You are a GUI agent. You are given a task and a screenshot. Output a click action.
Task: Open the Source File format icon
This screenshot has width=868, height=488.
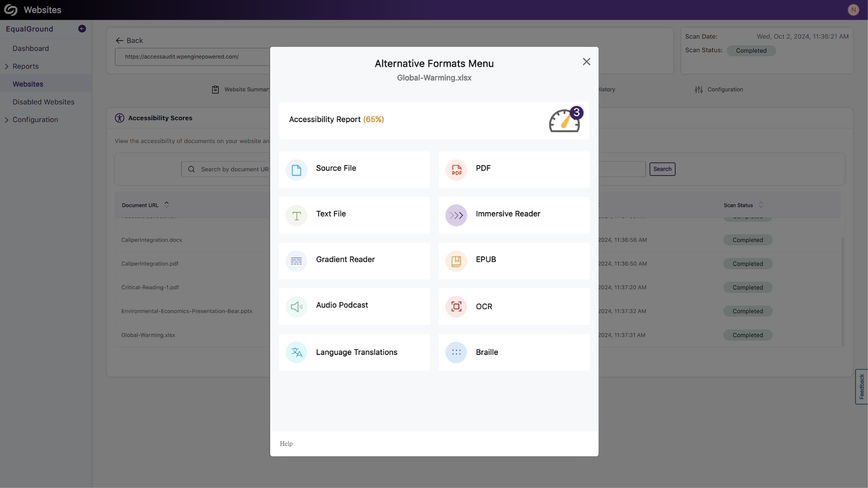click(296, 170)
